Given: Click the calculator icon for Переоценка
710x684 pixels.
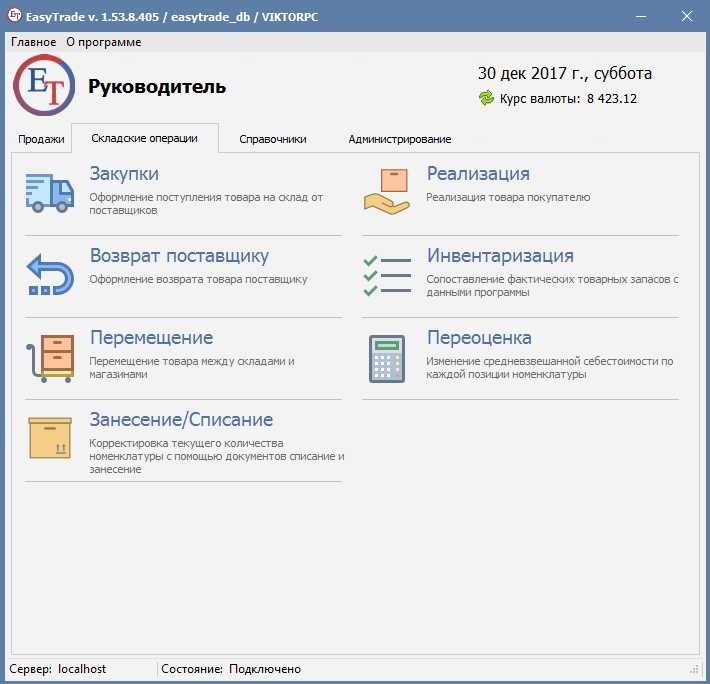Looking at the screenshot, I should (387, 359).
